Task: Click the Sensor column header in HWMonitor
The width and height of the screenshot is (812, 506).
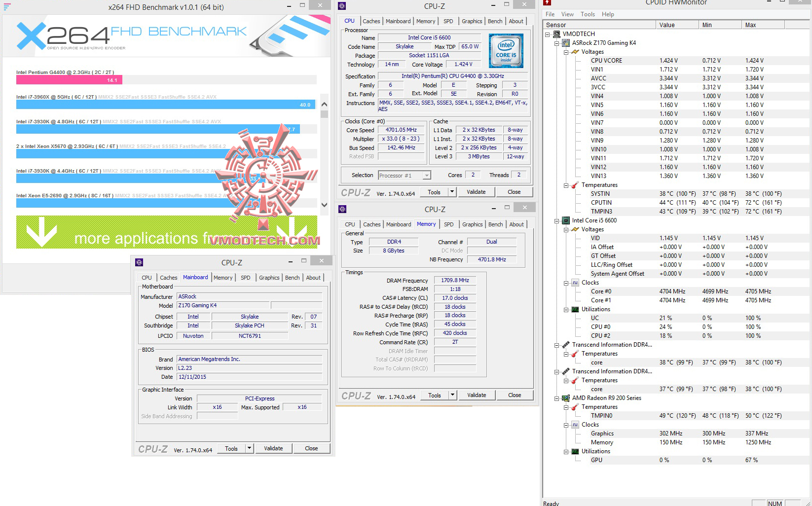Action: [x=600, y=25]
